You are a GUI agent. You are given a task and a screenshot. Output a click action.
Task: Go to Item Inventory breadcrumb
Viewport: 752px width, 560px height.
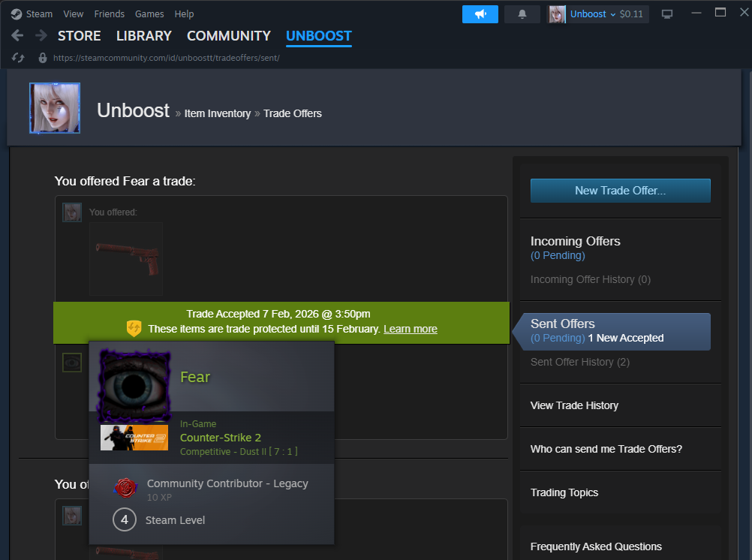pos(218,113)
